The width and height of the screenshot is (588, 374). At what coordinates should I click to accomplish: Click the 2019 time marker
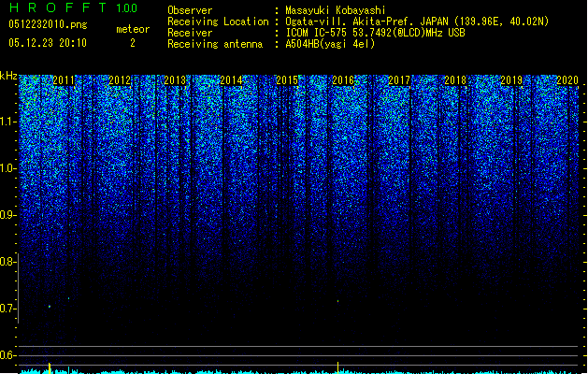point(511,80)
